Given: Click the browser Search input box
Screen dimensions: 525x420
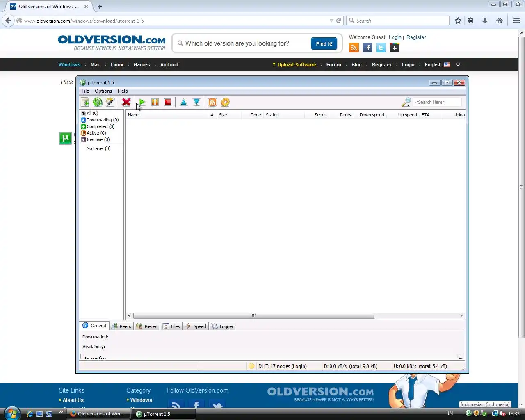Looking at the screenshot, I should (x=398, y=21).
